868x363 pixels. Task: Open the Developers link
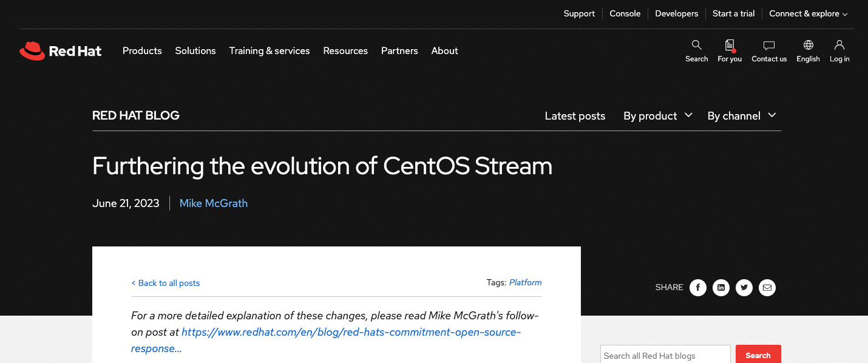pyautogui.click(x=676, y=13)
